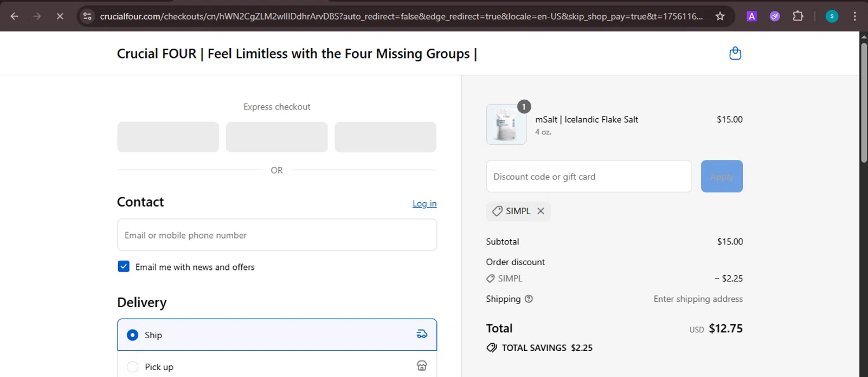Click the − $2.25 discount amount
The height and width of the screenshot is (377, 868).
[729, 279]
